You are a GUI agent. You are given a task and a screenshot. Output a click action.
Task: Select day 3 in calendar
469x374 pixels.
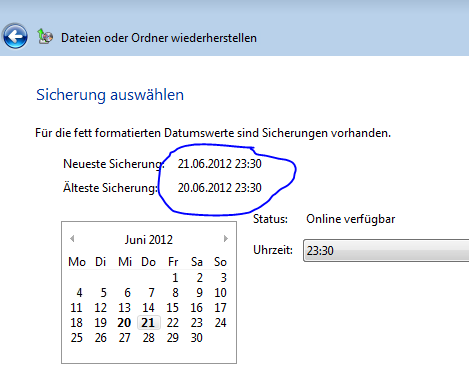click(223, 278)
